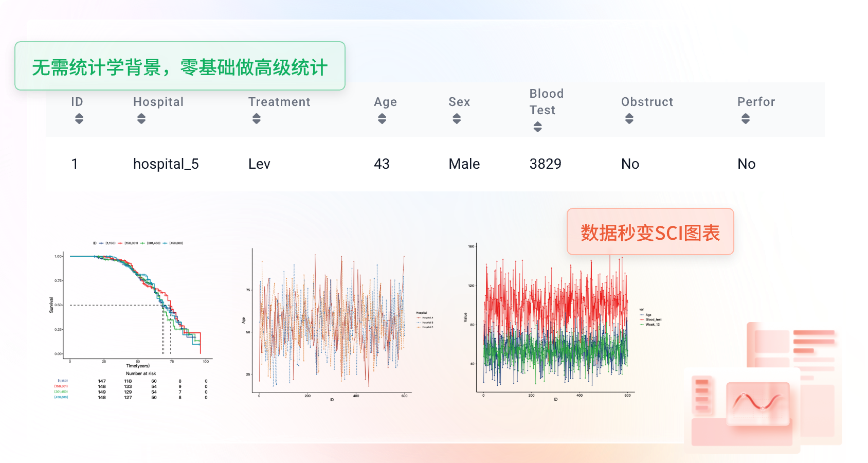
Task: Toggle the Hospital A series in the legend
Action: click(x=428, y=318)
